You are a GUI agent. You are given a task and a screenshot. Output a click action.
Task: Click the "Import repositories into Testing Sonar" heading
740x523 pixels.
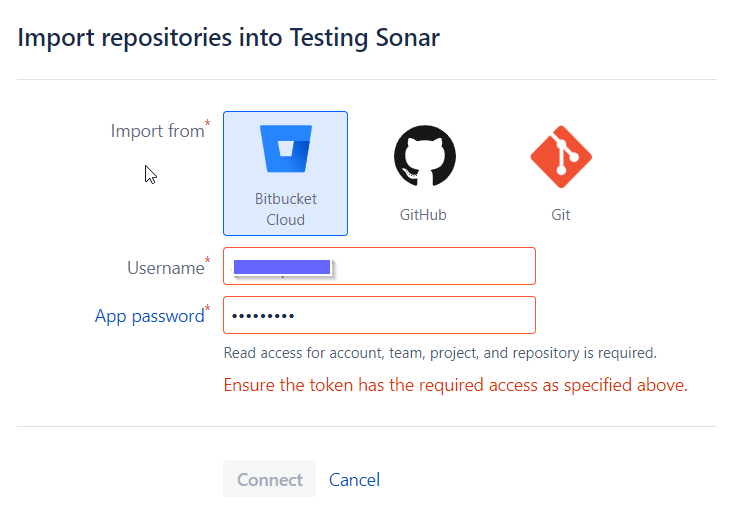coord(228,38)
